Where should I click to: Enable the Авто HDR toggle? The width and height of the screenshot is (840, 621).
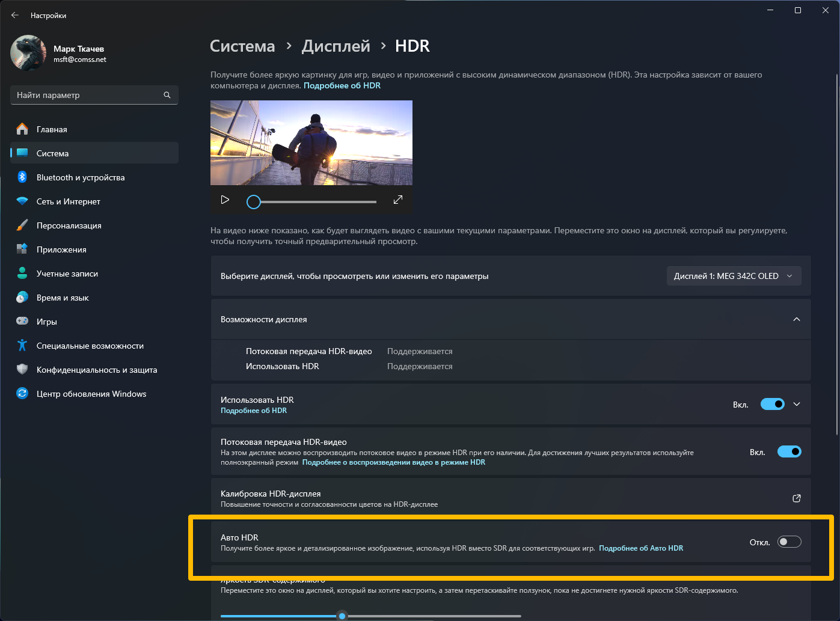click(x=789, y=542)
